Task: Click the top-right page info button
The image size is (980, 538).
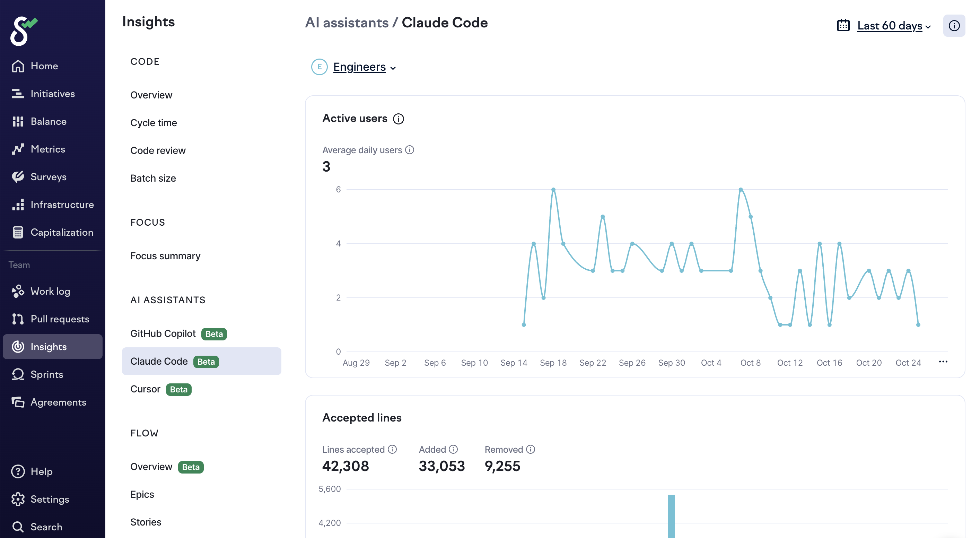Action: [953, 26]
